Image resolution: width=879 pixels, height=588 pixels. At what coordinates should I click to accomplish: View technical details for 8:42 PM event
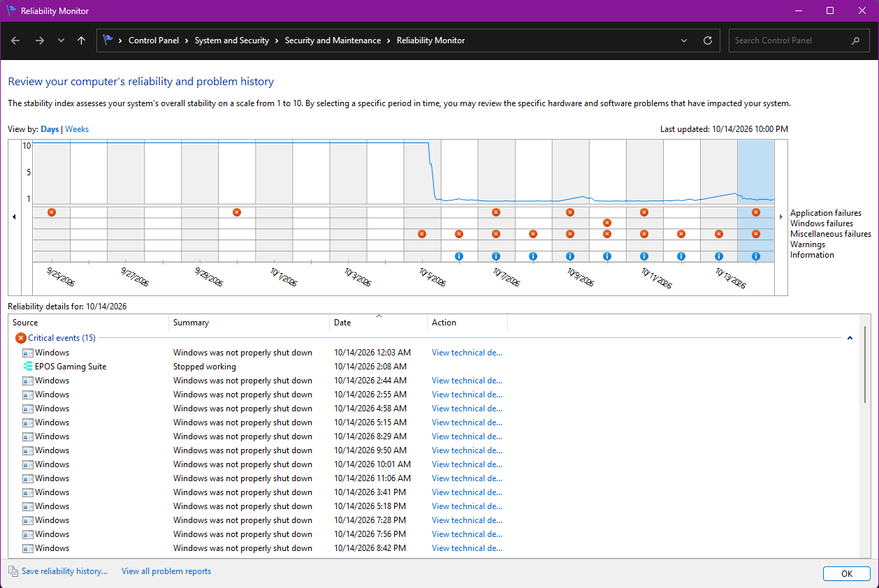click(467, 548)
